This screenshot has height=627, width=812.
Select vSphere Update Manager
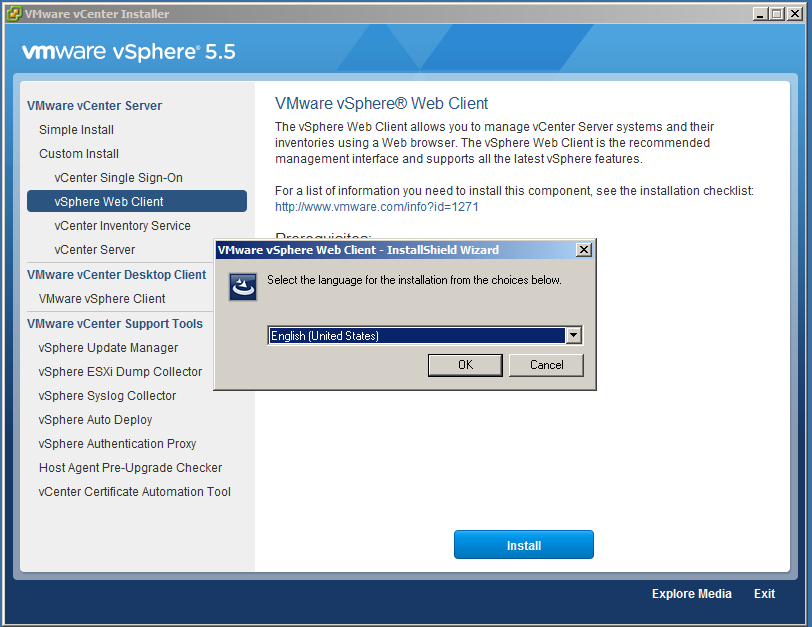pyautogui.click(x=108, y=348)
